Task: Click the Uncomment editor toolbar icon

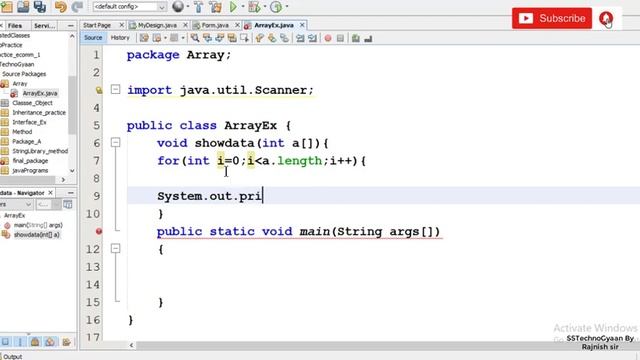Action: click(368, 38)
